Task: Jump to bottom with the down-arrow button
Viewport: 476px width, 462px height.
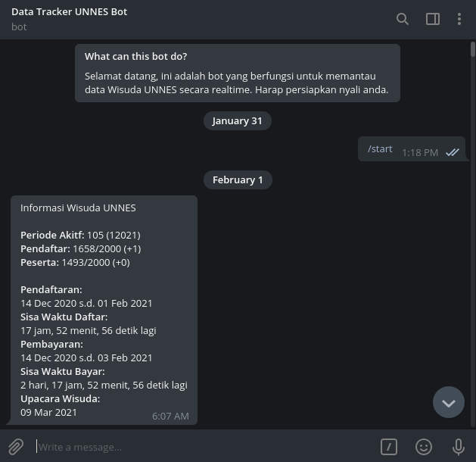Action: tap(449, 402)
